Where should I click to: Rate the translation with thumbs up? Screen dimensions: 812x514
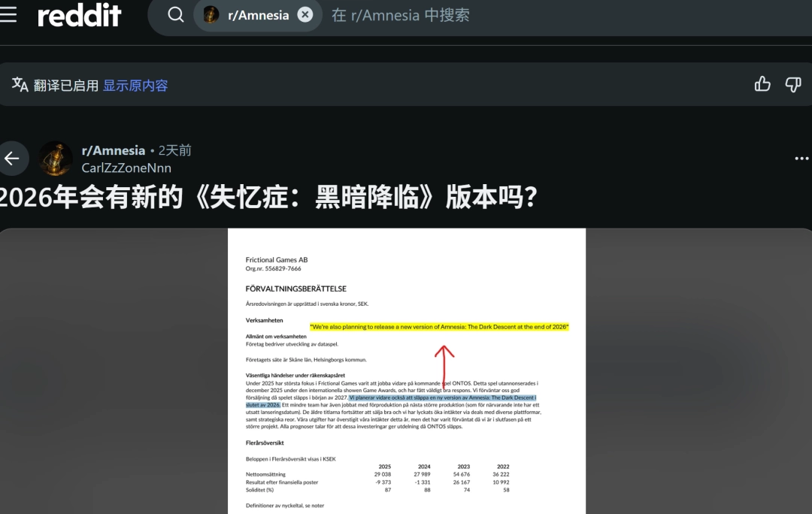[762, 84]
